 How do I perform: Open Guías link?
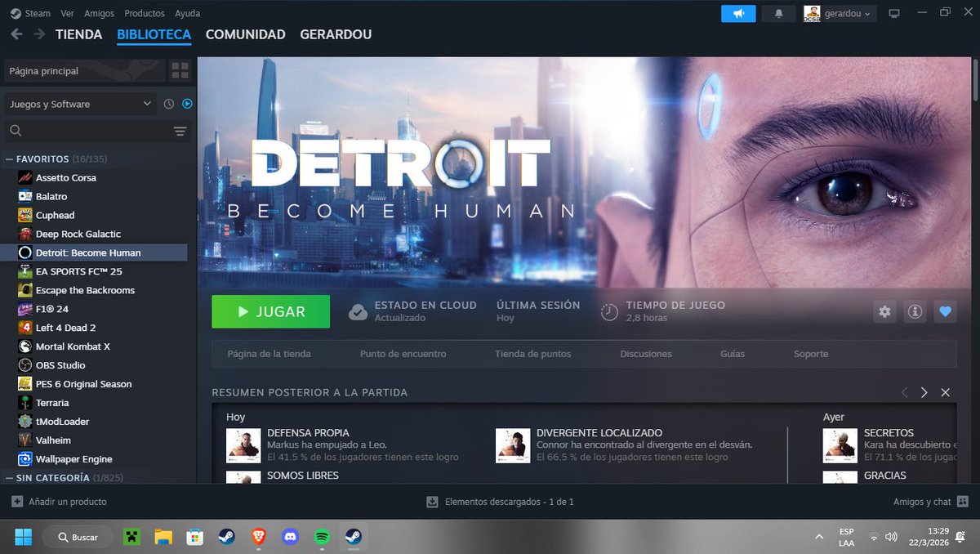733,354
